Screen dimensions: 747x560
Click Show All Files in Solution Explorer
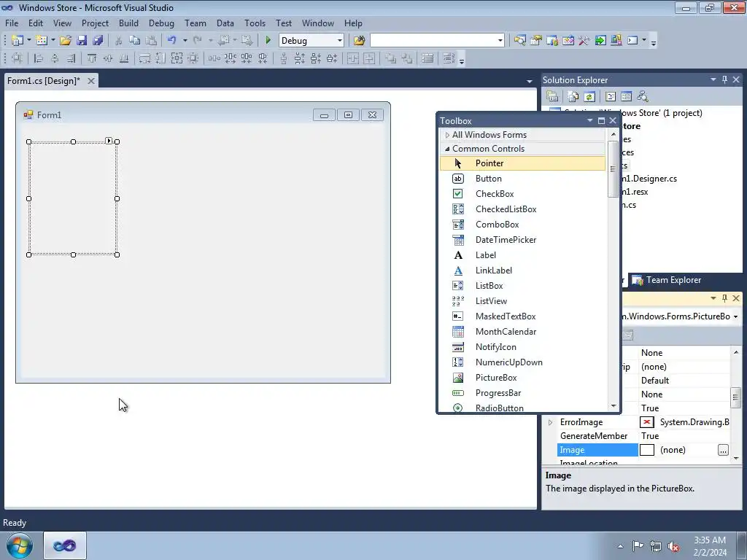click(x=573, y=97)
